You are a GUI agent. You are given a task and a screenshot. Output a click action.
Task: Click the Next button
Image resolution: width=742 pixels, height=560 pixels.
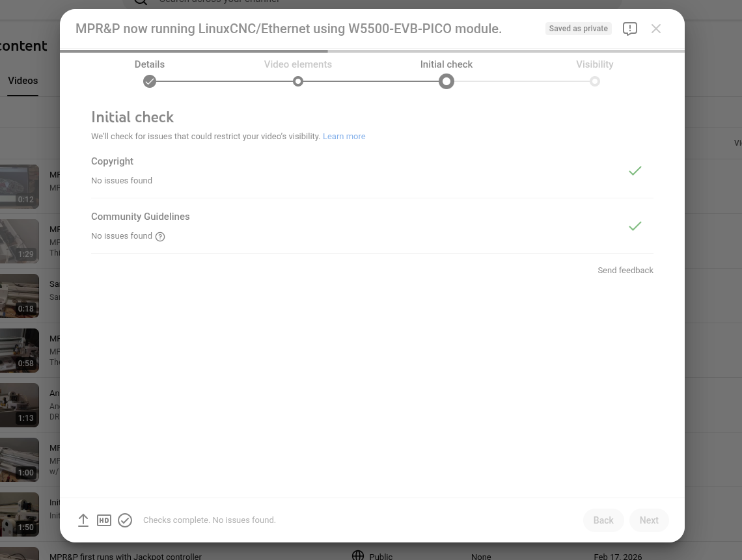click(x=649, y=520)
